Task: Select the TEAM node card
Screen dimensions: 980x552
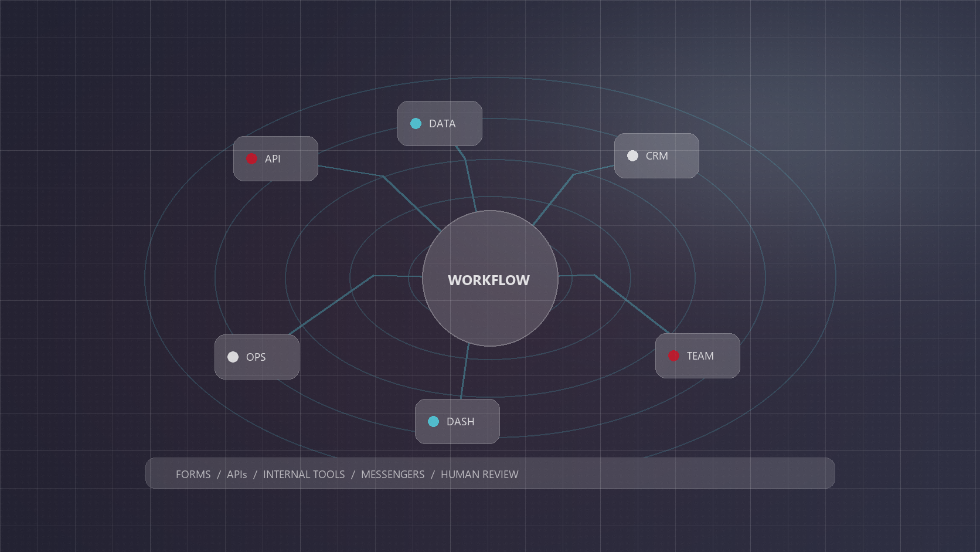Action: point(697,356)
